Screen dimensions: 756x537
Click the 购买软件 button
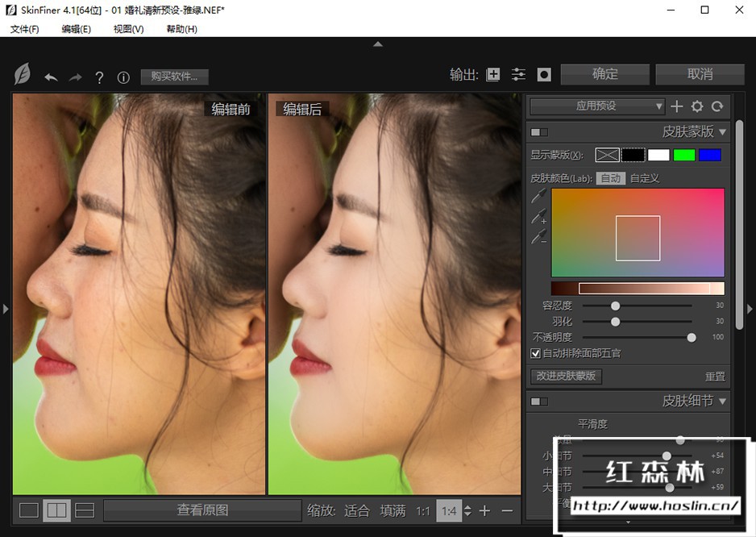click(174, 77)
